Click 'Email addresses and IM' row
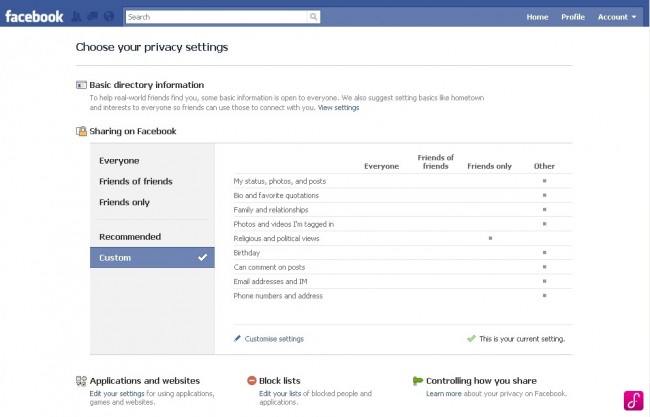 pos(403,281)
